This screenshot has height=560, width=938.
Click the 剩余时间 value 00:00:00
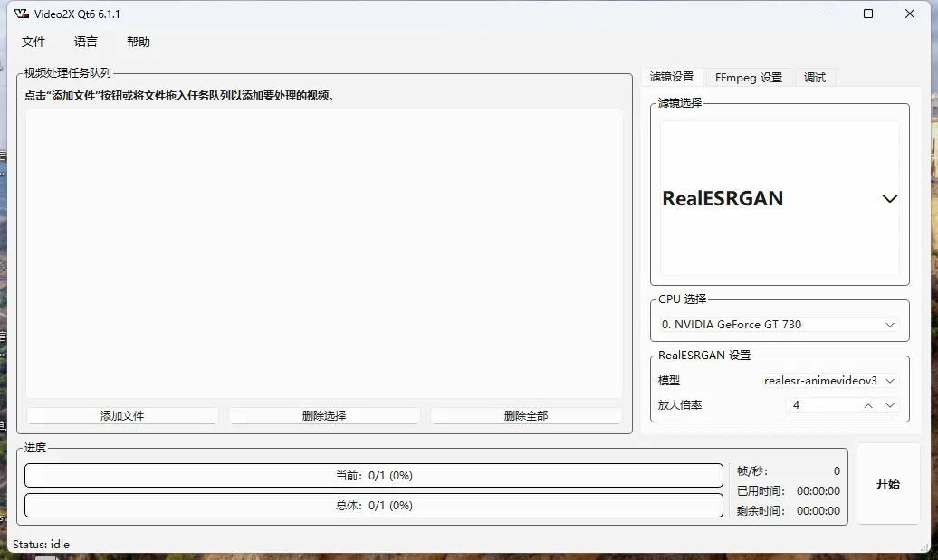[x=818, y=511]
